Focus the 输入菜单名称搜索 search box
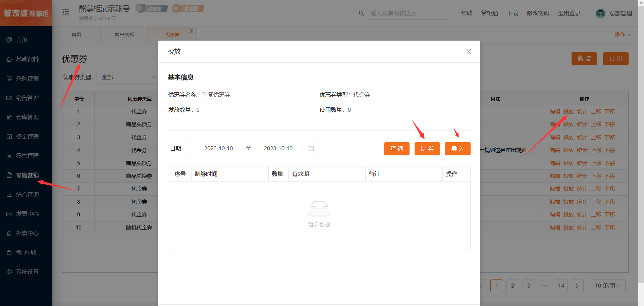644x306 pixels. pyautogui.click(x=408, y=13)
